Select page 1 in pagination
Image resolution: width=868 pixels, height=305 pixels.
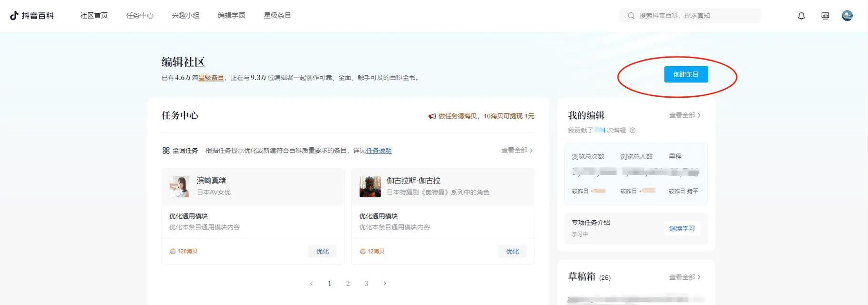coord(329,284)
